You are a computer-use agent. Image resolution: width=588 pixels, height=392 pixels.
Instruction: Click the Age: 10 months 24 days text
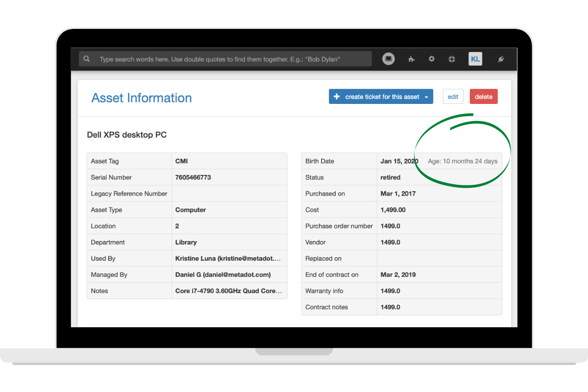463,161
